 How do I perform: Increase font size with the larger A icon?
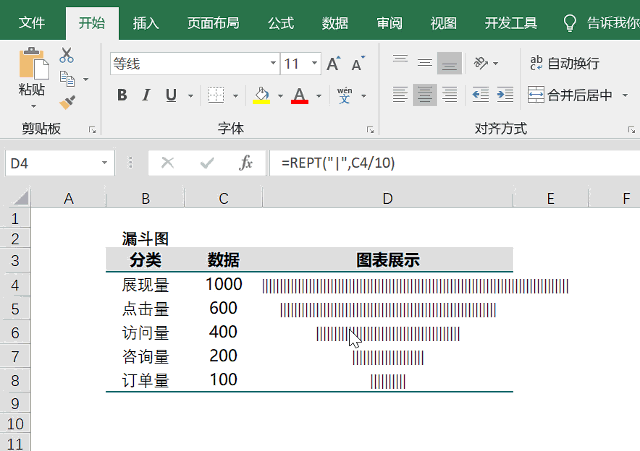[x=334, y=64]
